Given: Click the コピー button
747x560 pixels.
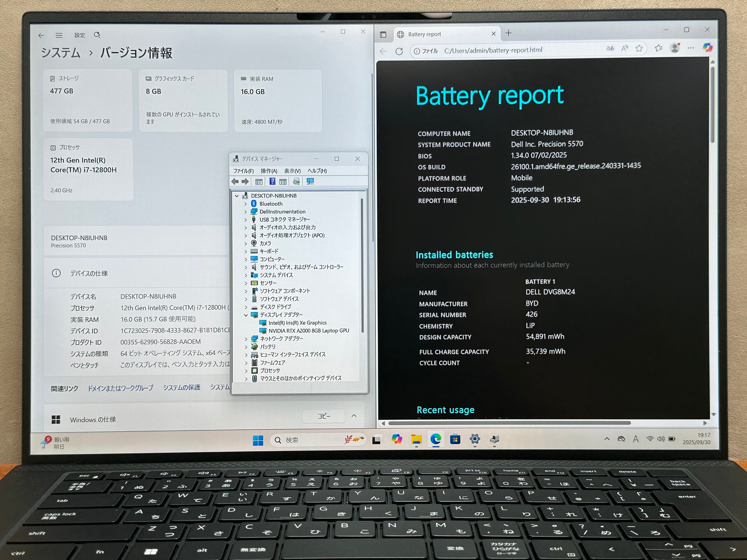Looking at the screenshot, I should pos(323,416).
